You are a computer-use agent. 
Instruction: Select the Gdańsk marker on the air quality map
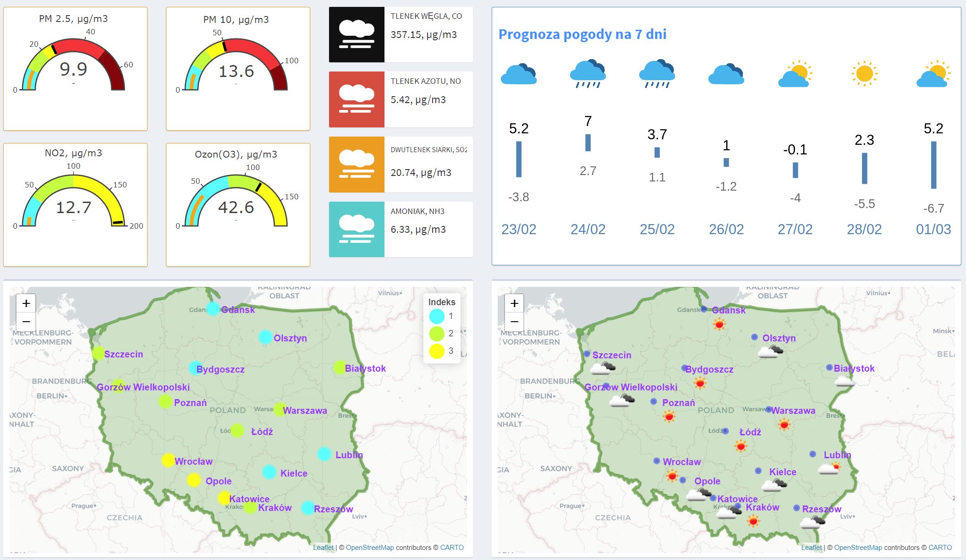(213, 308)
